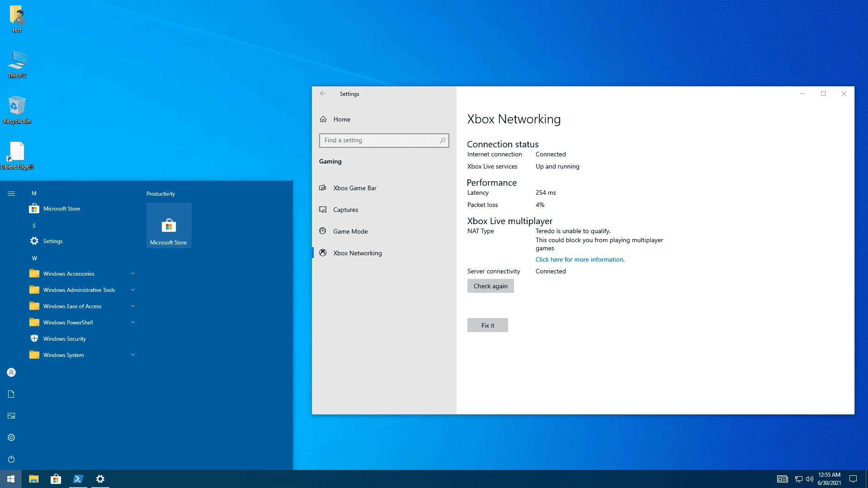Screen dimensions: 868x488
Task: Expand Windows Ease of Access folder
Action: [81, 306]
